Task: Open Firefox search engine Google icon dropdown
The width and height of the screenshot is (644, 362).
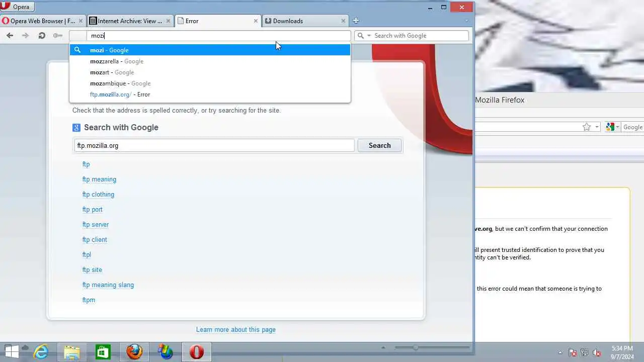Action: 612,127
